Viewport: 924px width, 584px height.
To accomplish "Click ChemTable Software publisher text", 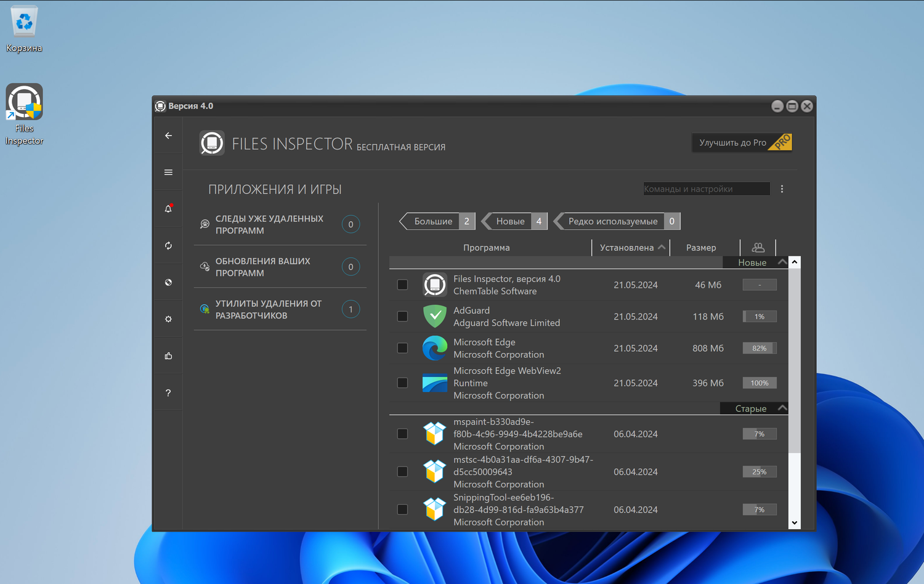I will 495,291.
